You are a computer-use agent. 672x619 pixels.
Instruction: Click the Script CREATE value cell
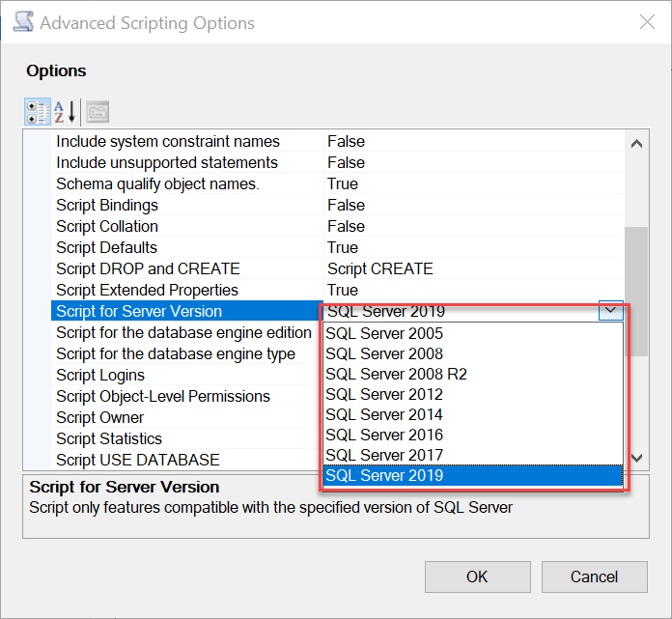[474, 268]
